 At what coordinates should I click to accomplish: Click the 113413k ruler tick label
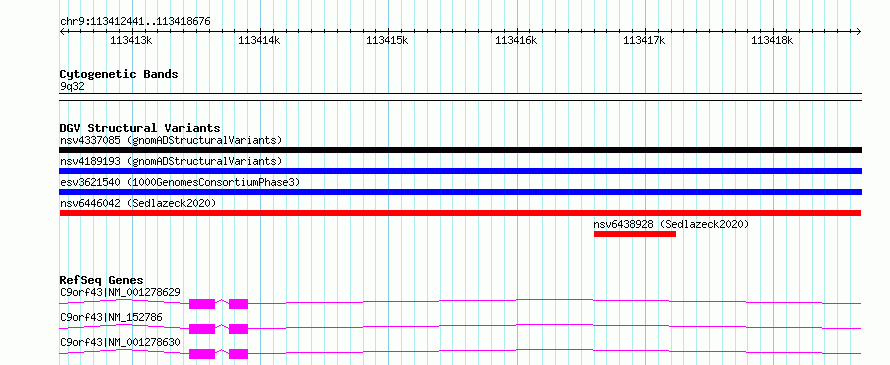pyautogui.click(x=131, y=40)
